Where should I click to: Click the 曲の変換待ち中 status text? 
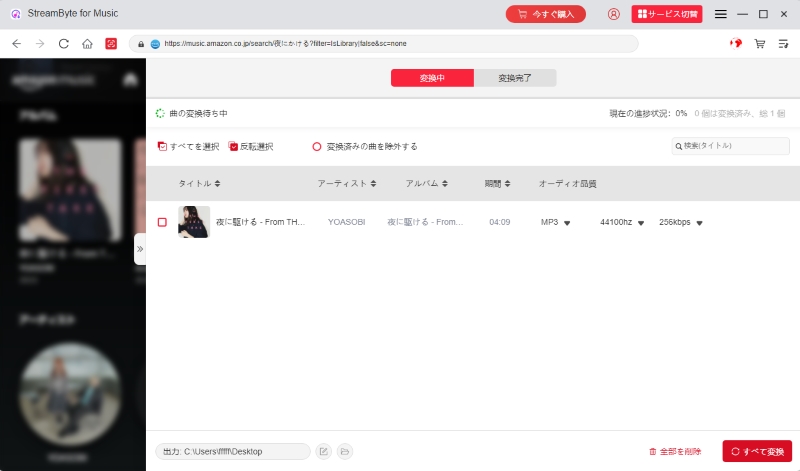click(198, 114)
